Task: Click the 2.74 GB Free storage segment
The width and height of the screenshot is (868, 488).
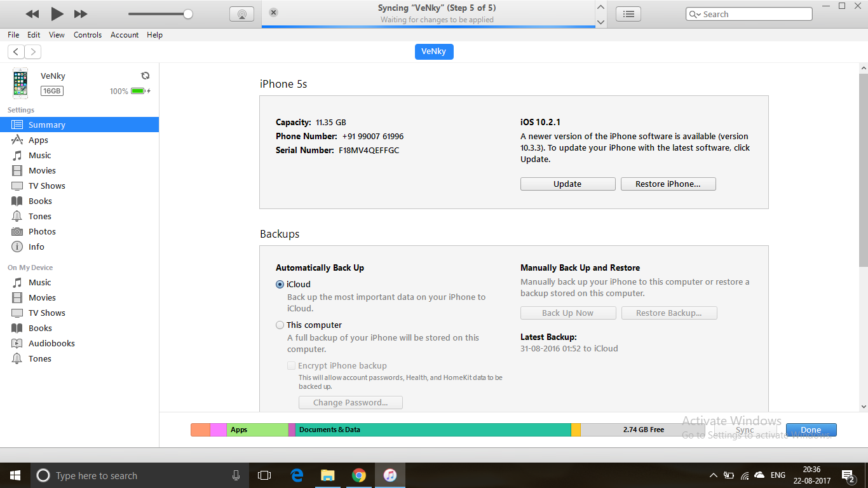Action: pos(642,430)
